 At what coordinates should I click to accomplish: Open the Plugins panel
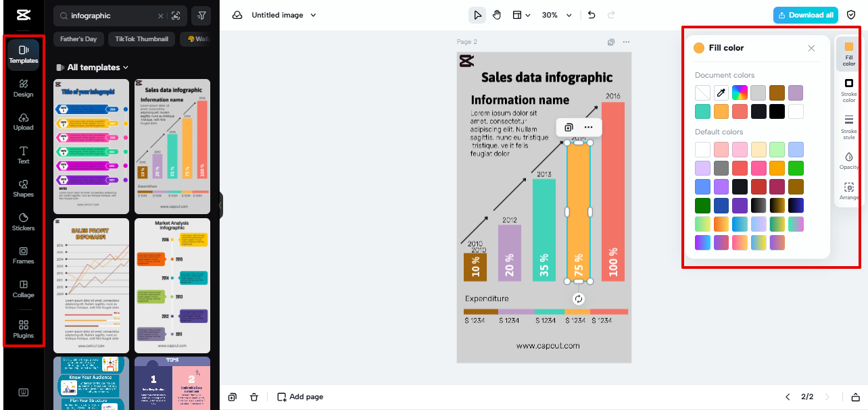pyautogui.click(x=23, y=330)
